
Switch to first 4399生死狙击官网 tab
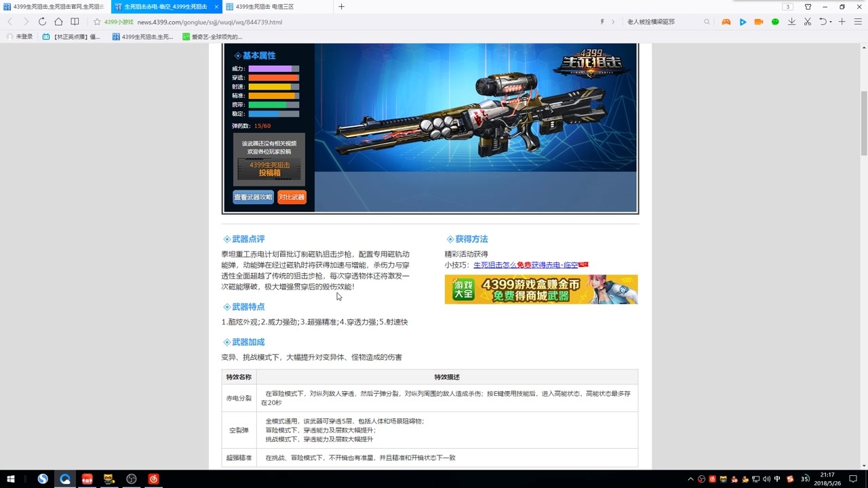coord(54,7)
